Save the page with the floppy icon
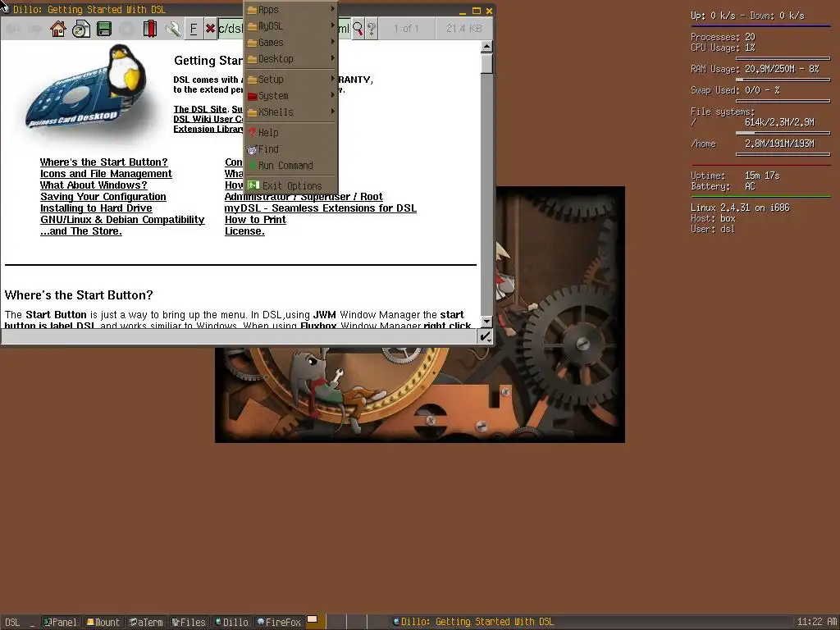The image size is (840, 630). tap(104, 29)
